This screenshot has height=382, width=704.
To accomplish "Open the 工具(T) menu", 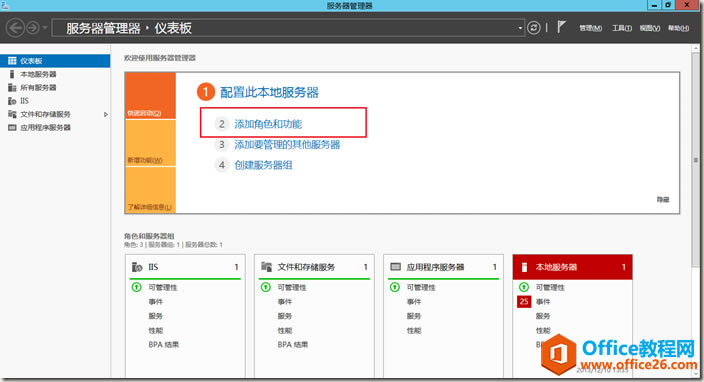I will pos(622,28).
